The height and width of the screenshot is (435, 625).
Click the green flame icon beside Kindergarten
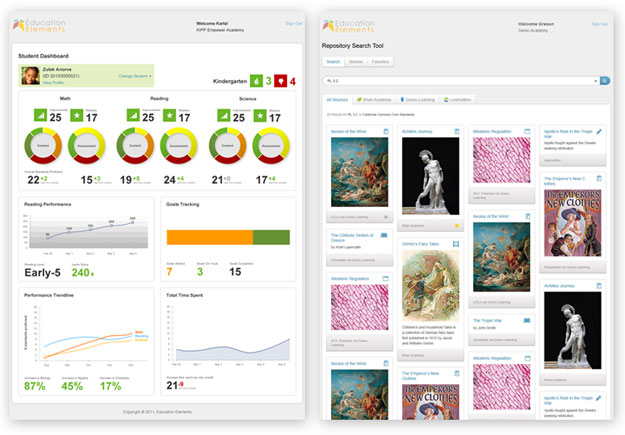255,80
